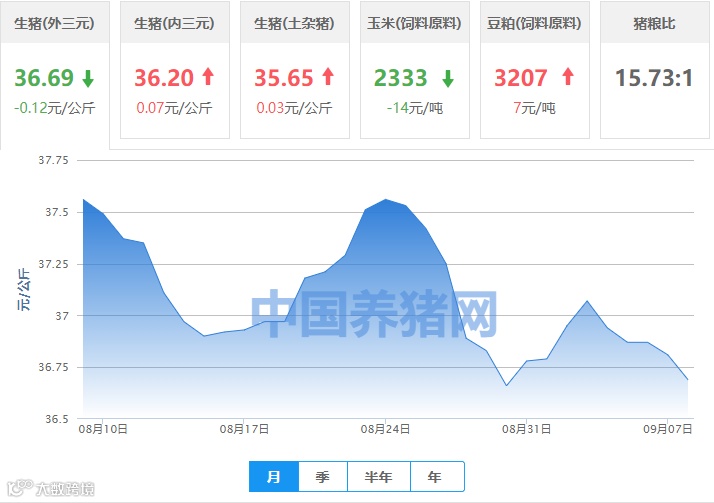Click the ratio value 15.73:1
Screen dimensions: 714x503
[x=654, y=78]
